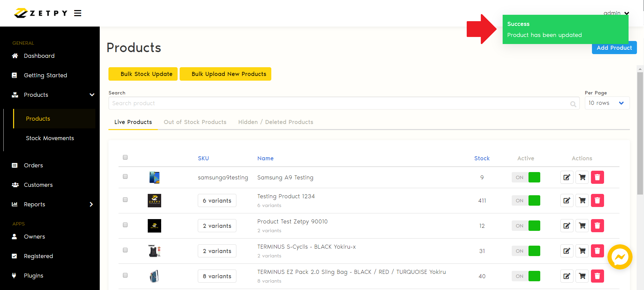This screenshot has width=644, height=290.
Task: Click the search magnifier icon
Action: point(573,104)
